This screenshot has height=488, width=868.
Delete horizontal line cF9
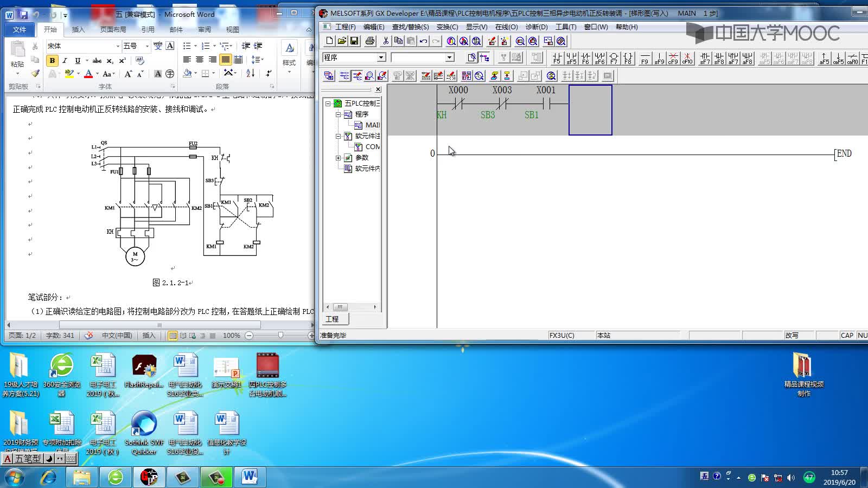(673, 57)
